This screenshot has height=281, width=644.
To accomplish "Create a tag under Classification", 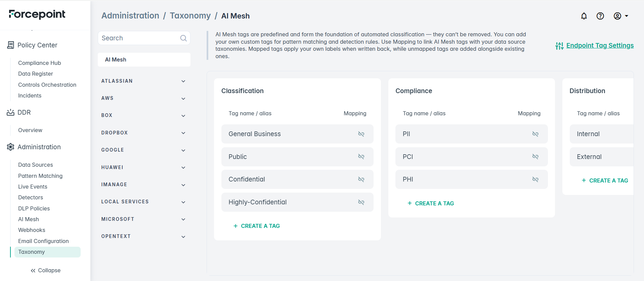I will click(257, 226).
